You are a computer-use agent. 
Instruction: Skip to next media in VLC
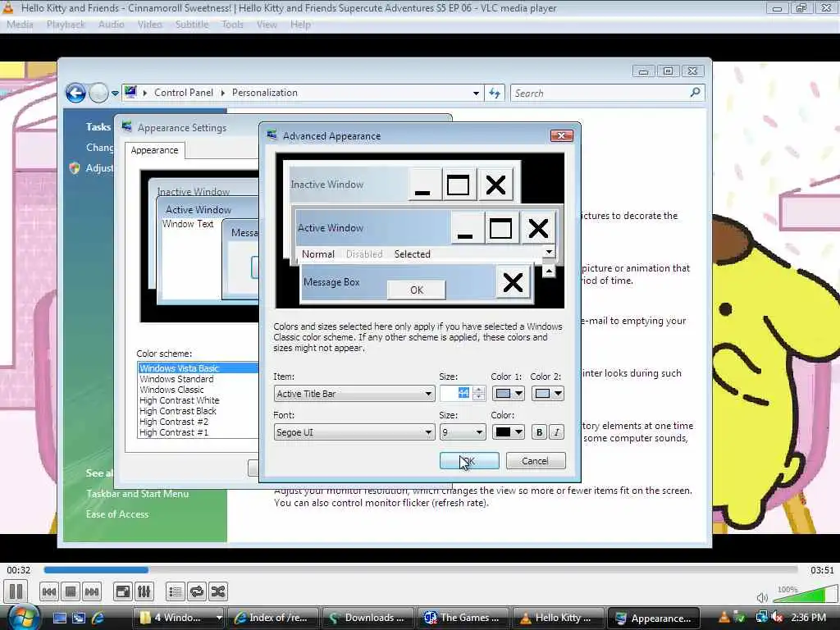click(x=92, y=591)
